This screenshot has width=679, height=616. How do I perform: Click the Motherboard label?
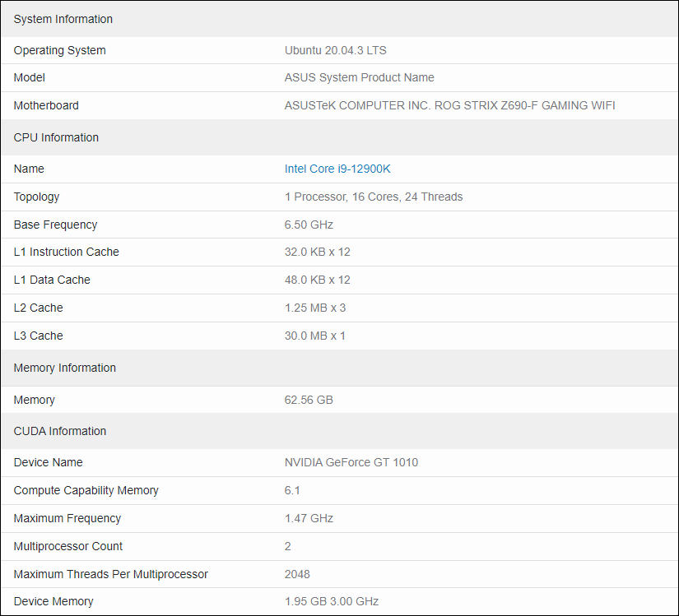coord(46,105)
